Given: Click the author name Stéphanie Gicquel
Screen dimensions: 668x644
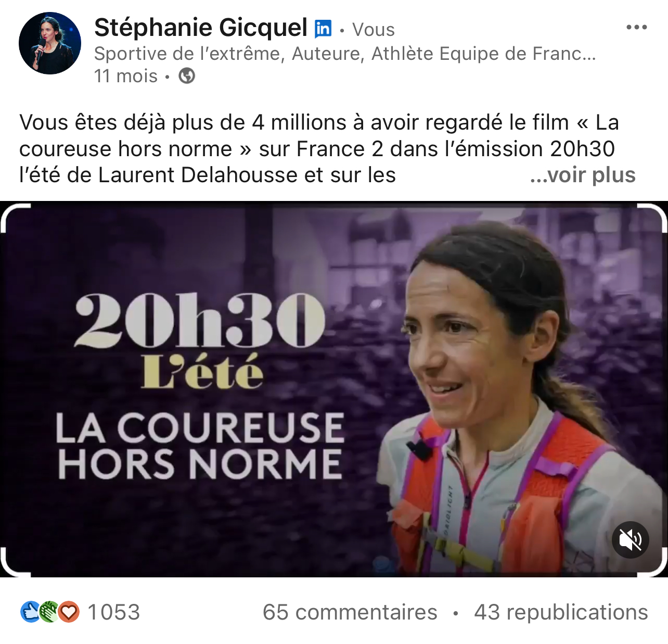Looking at the screenshot, I should [201, 28].
